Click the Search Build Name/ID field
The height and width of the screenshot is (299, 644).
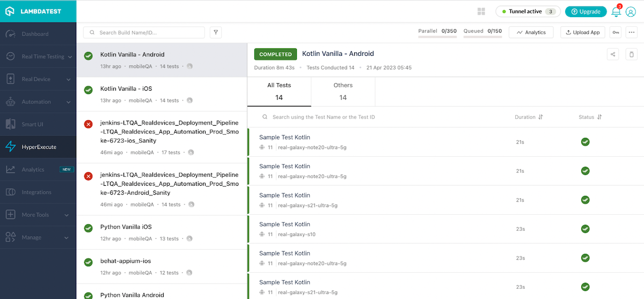(144, 33)
